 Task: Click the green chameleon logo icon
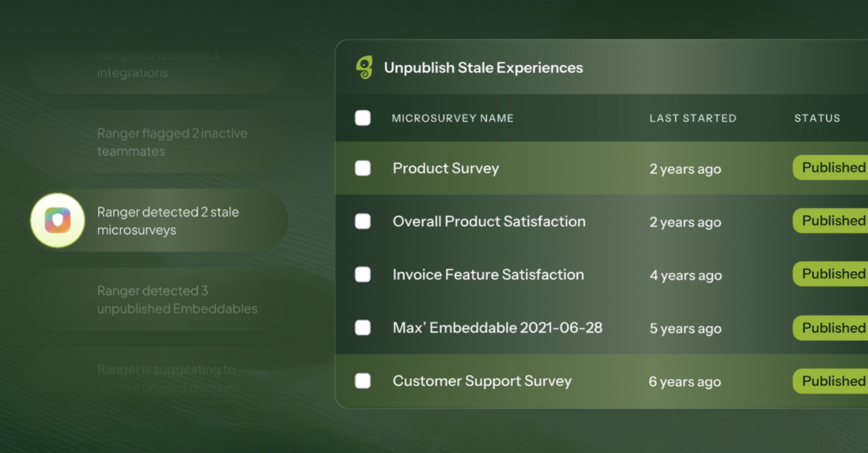364,68
